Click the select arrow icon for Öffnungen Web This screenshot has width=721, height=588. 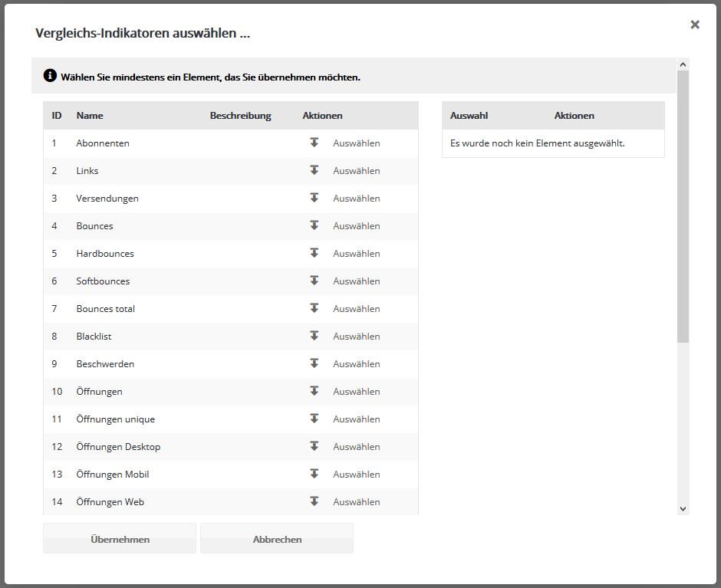314,501
